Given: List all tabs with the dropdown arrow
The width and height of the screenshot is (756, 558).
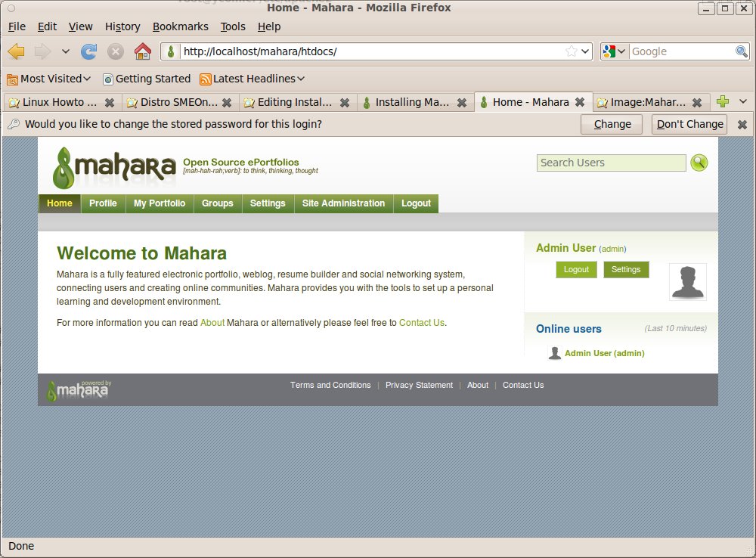Looking at the screenshot, I should (743, 101).
